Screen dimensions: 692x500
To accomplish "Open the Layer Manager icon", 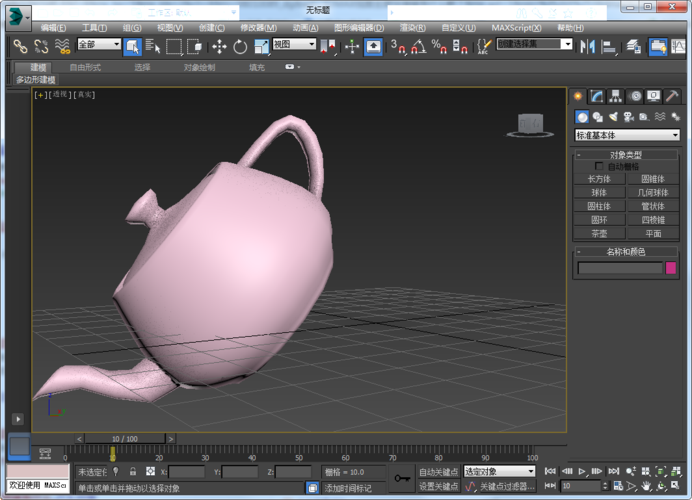I will click(x=634, y=46).
